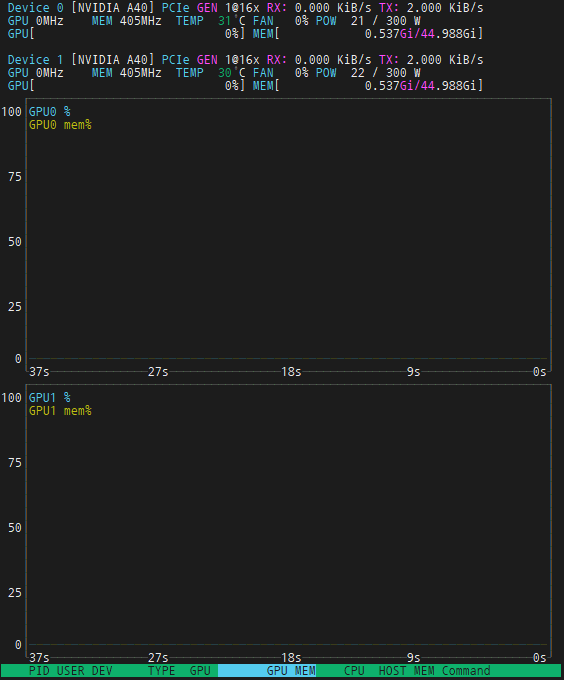Screen dimensions: 564x680
Task: Click Device 0 'POW 21 / 300 W' reading
Action: coord(368,21)
